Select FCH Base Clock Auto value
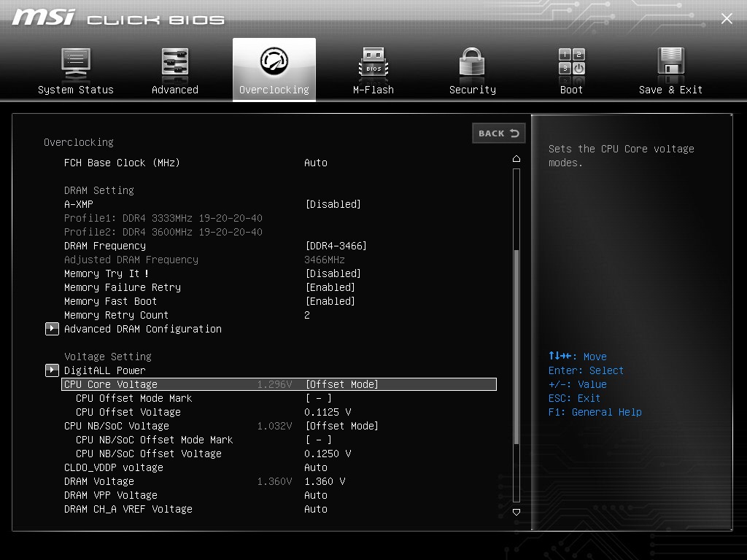This screenshot has width=747, height=560. (316, 163)
